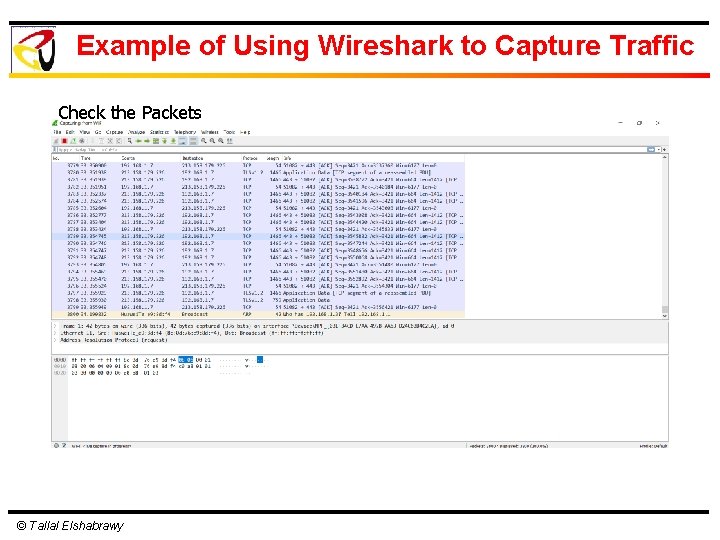Click the packet list scrollbar up arrow
The width and height of the screenshot is (720, 540).
click(664, 158)
